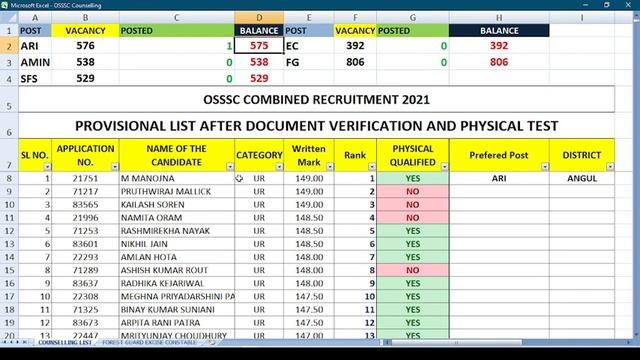Viewport: 640px width, 360px height.
Task: Click the Prefered Post cell ARI for M MANOJNA
Action: point(499,178)
